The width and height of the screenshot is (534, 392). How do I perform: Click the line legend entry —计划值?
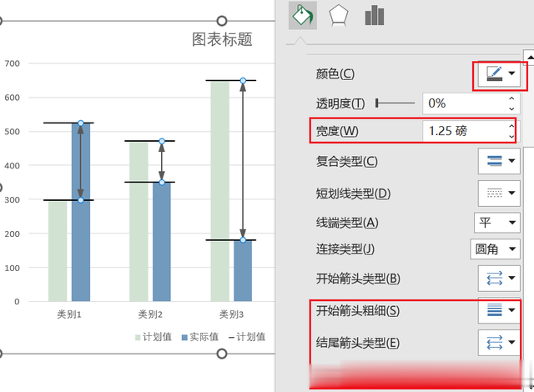pos(247,337)
